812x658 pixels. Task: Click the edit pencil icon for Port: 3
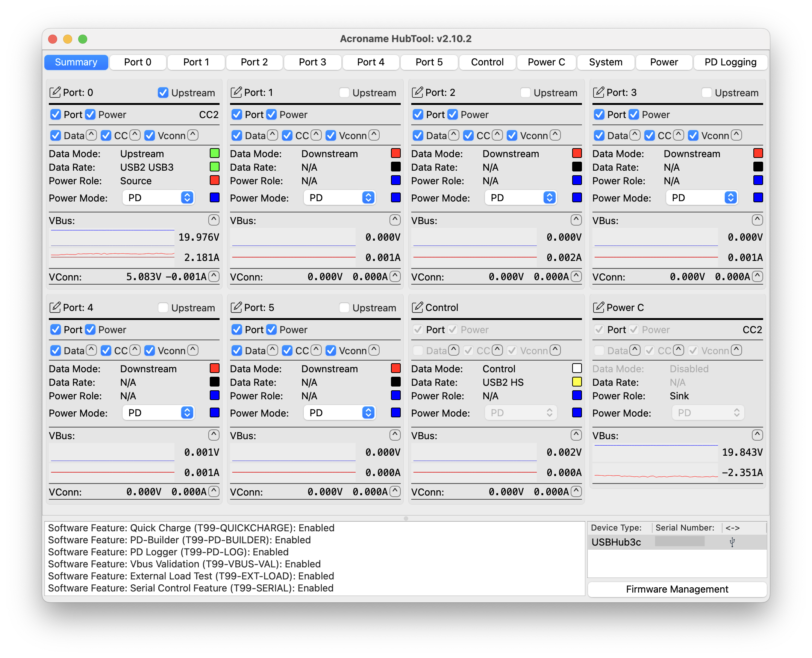click(x=598, y=92)
